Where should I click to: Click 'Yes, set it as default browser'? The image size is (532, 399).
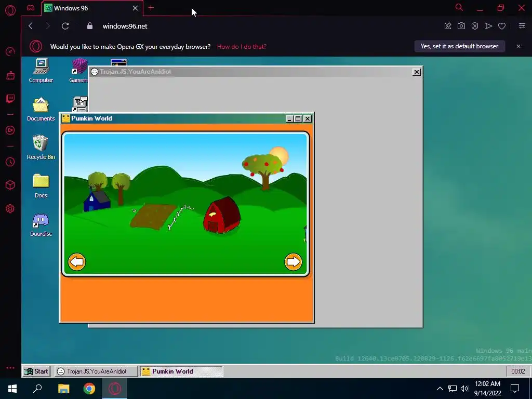click(459, 46)
